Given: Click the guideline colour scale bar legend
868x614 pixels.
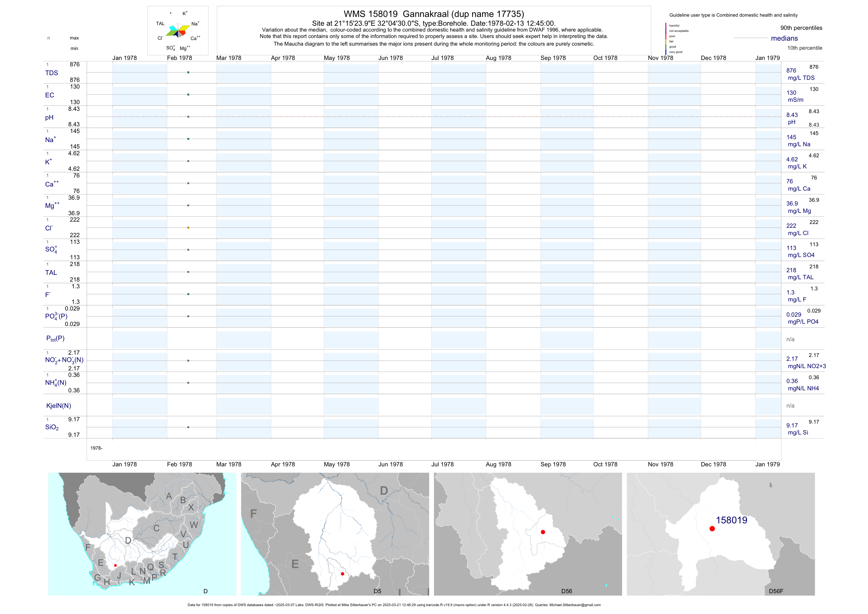Looking at the screenshot, I should pos(666,39).
